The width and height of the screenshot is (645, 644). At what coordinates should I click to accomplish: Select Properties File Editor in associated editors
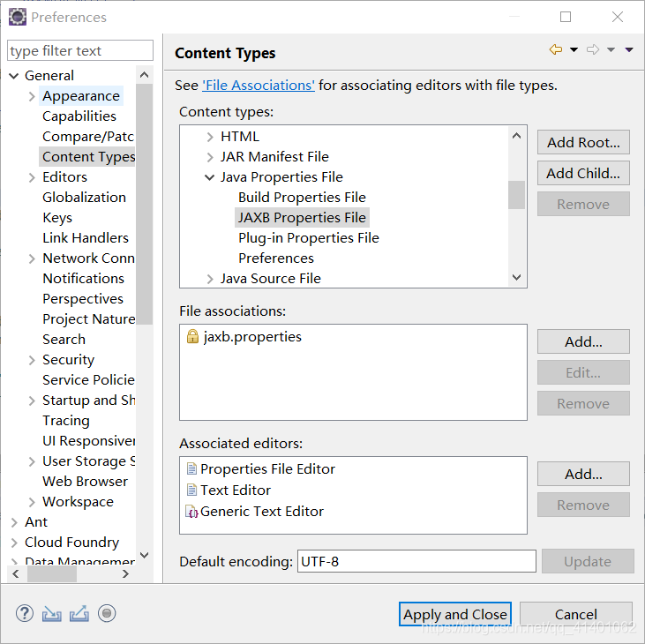tap(267, 468)
